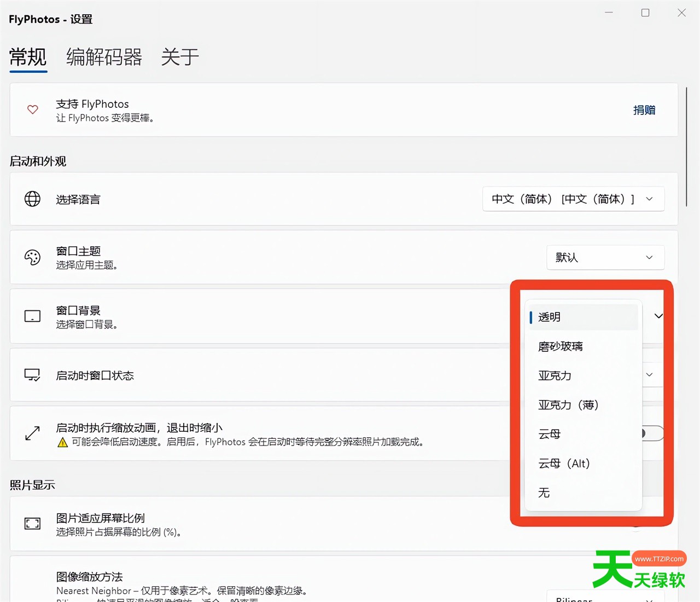Click the heart icon beside 支持 FlyPhotos
This screenshot has width=700, height=602.
tap(33, 109)
